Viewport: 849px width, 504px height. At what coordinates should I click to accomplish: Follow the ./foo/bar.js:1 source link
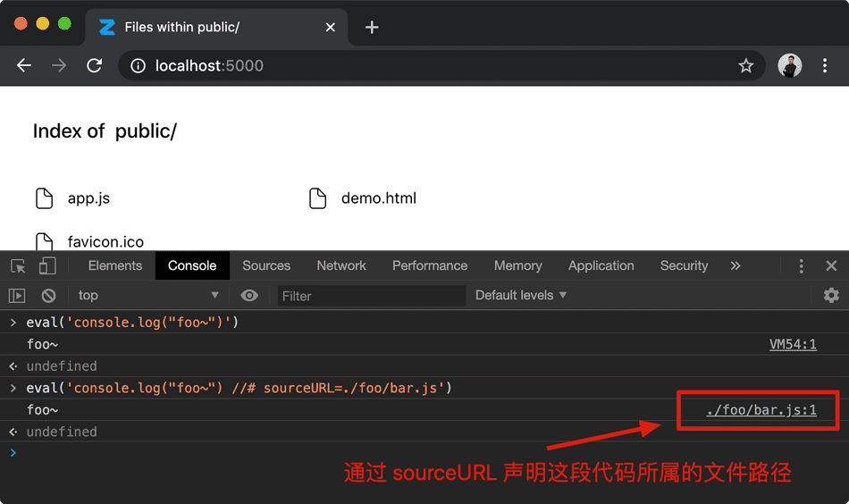[x=761, y=410]
